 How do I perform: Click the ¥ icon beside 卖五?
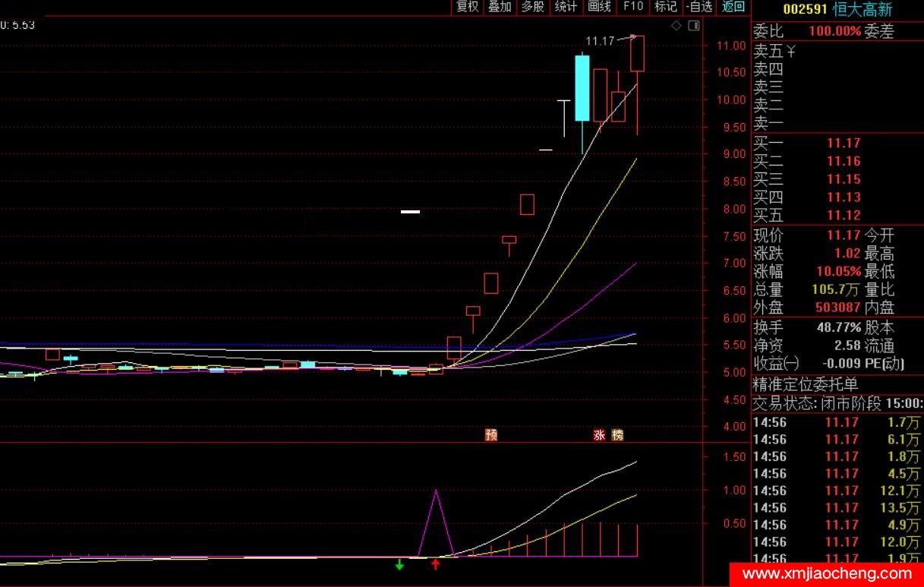791,52
